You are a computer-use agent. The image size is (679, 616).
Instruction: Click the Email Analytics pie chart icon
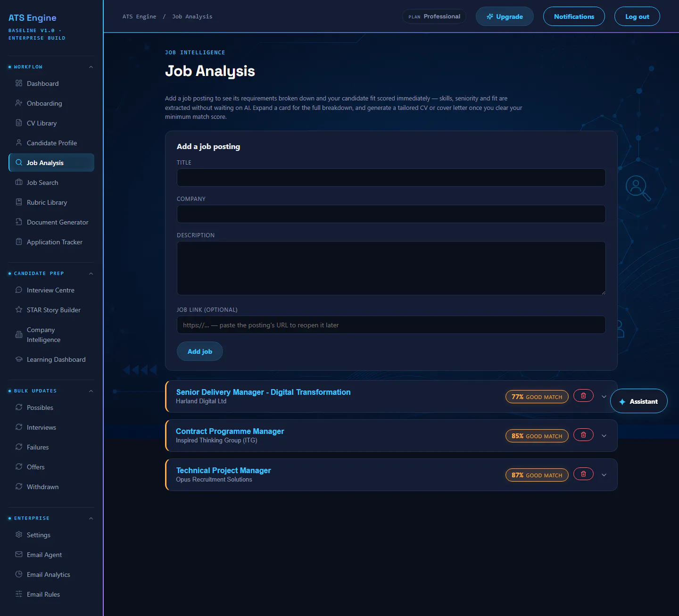click(x=19, y=574)
